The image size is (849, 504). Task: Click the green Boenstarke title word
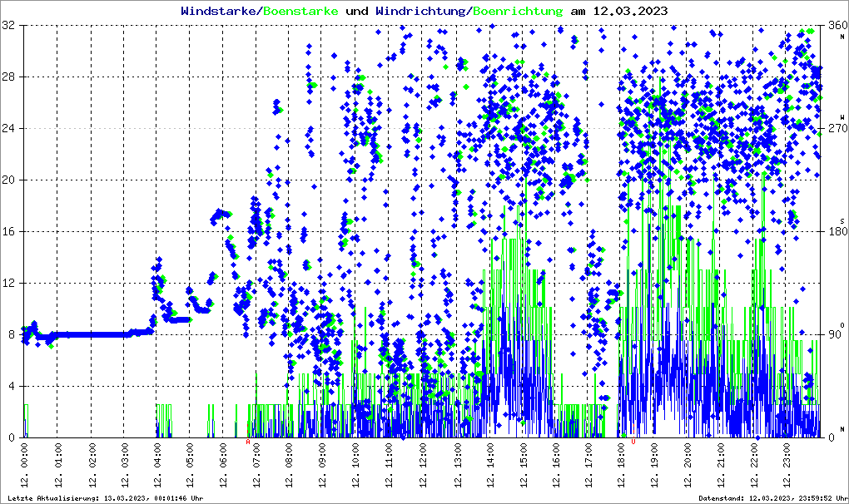click(301, 12)
